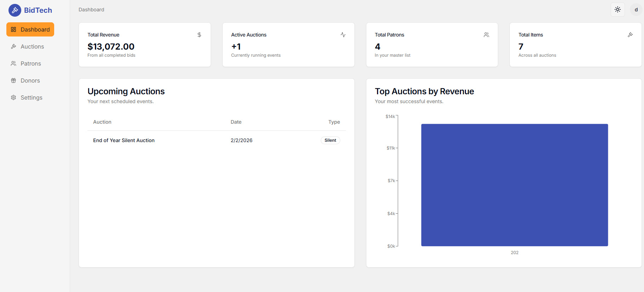Viewport: 644px width, 292px height.
Task: Open the user avatar 'd' menu
Action: pyautogui.click(x=636, y=10)
